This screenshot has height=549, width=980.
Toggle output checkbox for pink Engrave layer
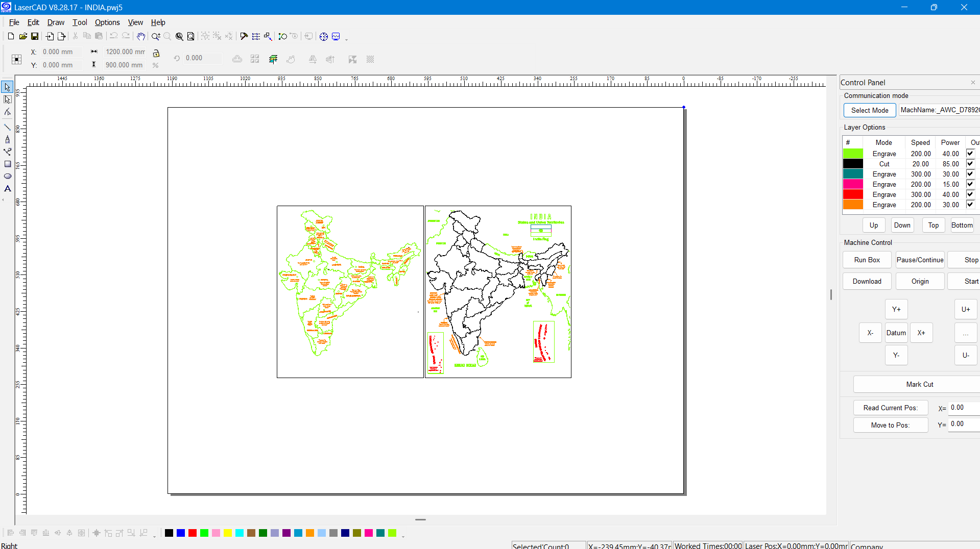point(970,184)
